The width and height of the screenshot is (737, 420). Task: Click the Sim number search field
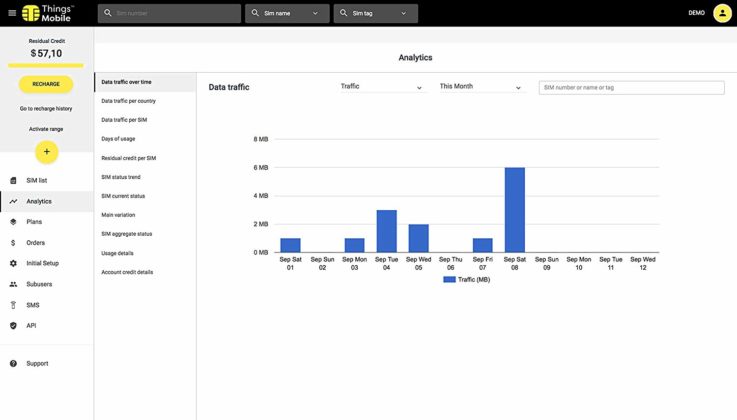[x=169, y=14]
